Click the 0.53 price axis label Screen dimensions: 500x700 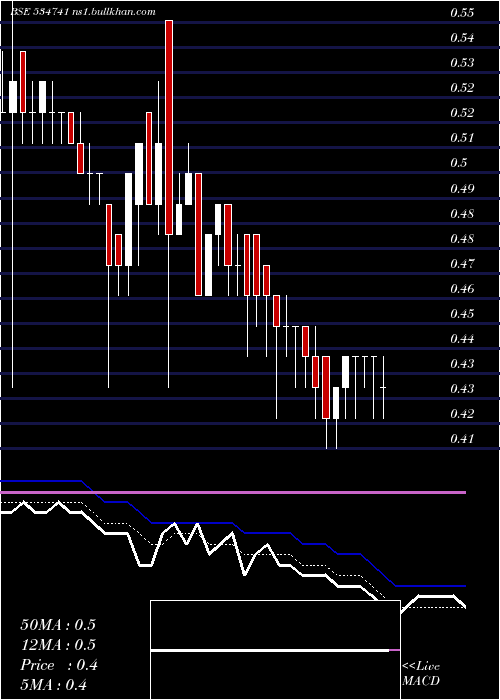[x=462, y=63]
